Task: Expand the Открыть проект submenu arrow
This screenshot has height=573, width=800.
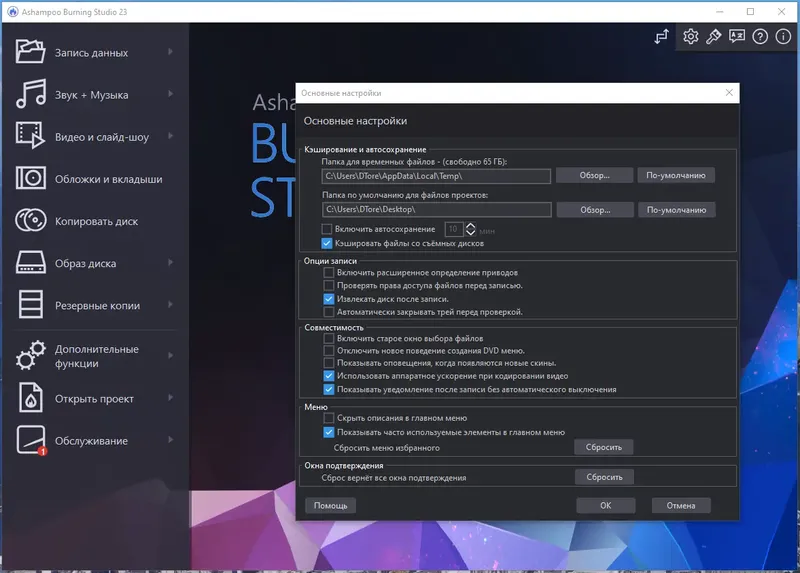Action: 170,397
